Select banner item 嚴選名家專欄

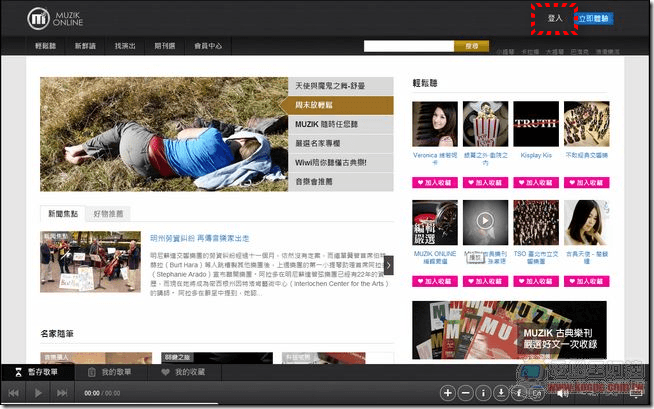pyautogui.click(x=341, y=143)
